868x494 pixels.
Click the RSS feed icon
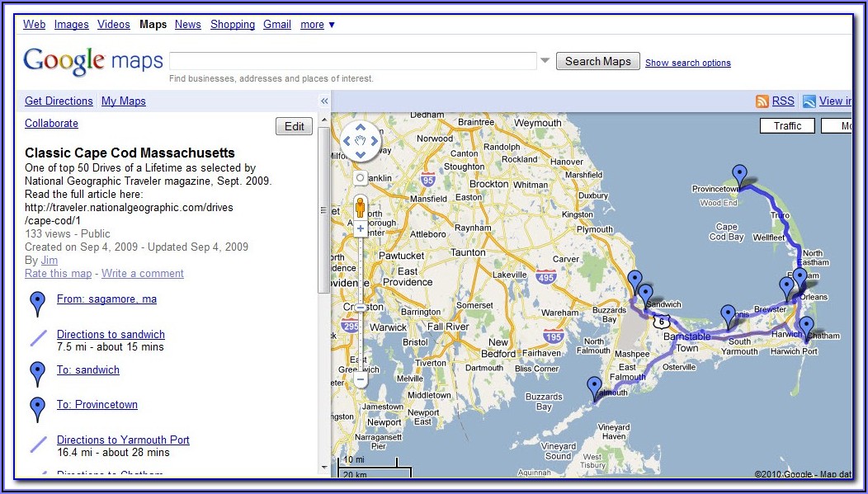pyautogui.click(x=762, y=101)
